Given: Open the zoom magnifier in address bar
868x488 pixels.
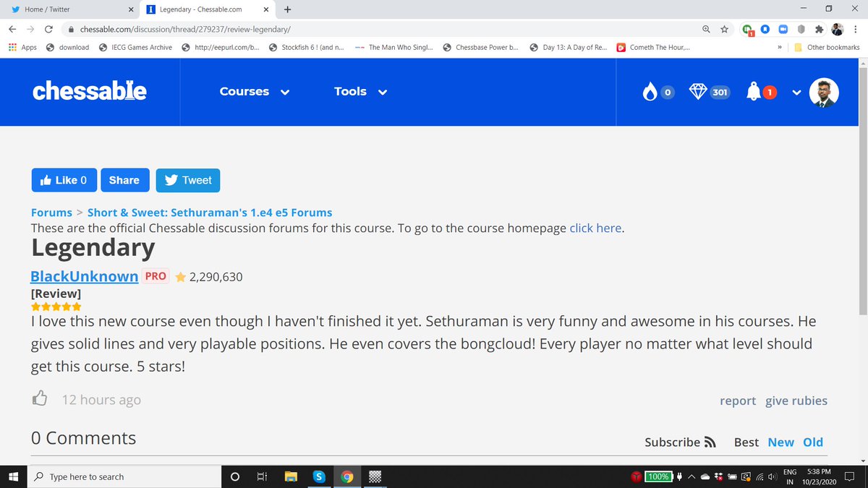Looking at the screenshot, I should (706, 30).
